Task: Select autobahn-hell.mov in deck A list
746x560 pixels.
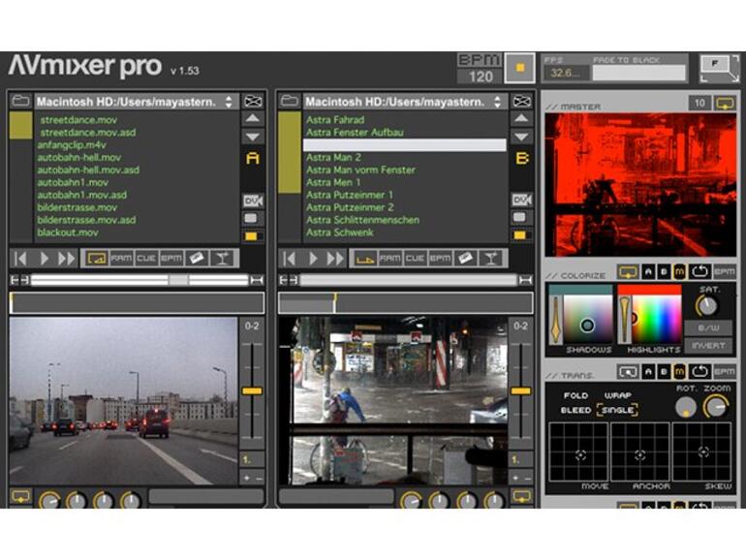Action: pos(79,158)
